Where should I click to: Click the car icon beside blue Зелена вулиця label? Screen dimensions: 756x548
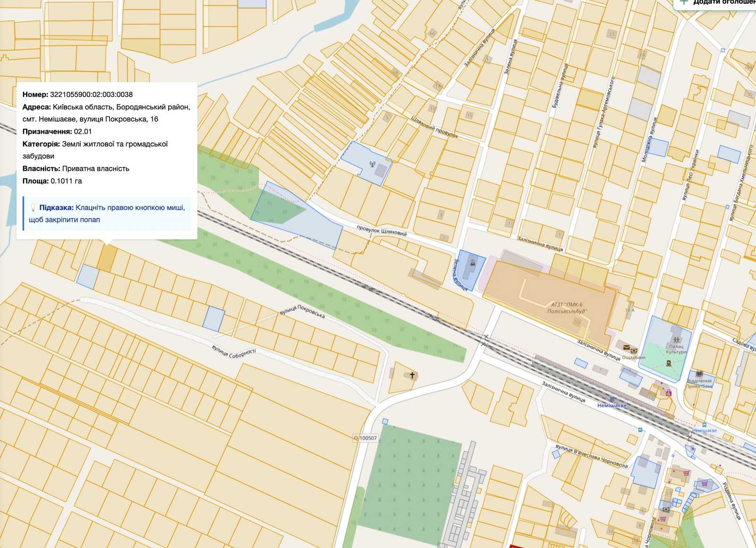click(472, 262)
